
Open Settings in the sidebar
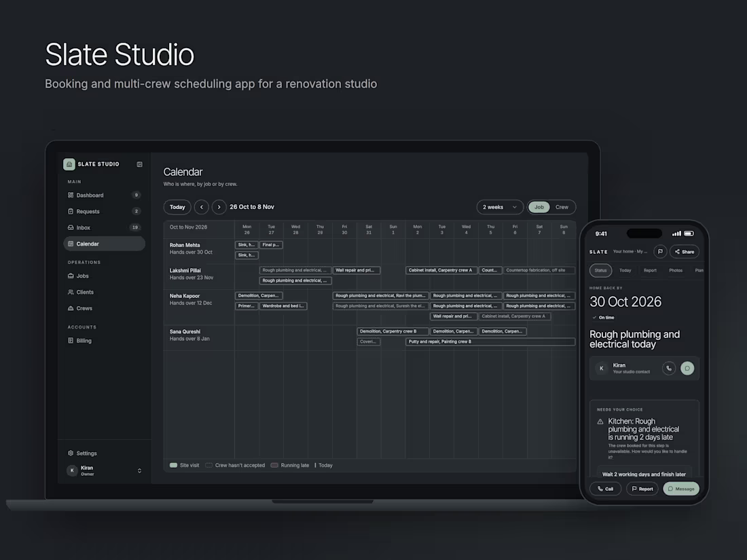pos(104,453)
